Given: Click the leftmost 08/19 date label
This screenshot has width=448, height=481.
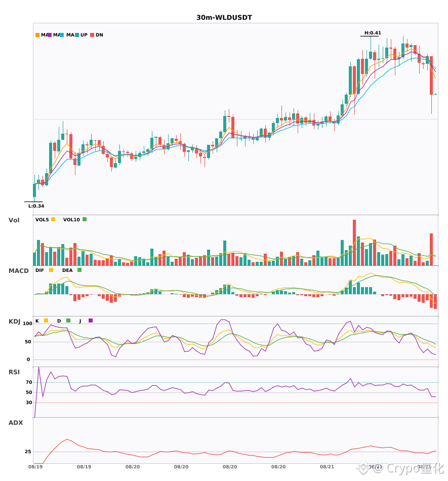Looking at the screenshot, I should [35, 467].
